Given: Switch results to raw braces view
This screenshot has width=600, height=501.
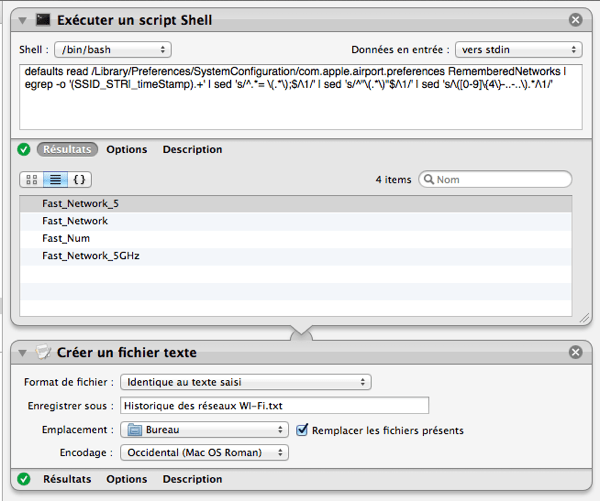Looking at the screenshot, I should 80,180.
